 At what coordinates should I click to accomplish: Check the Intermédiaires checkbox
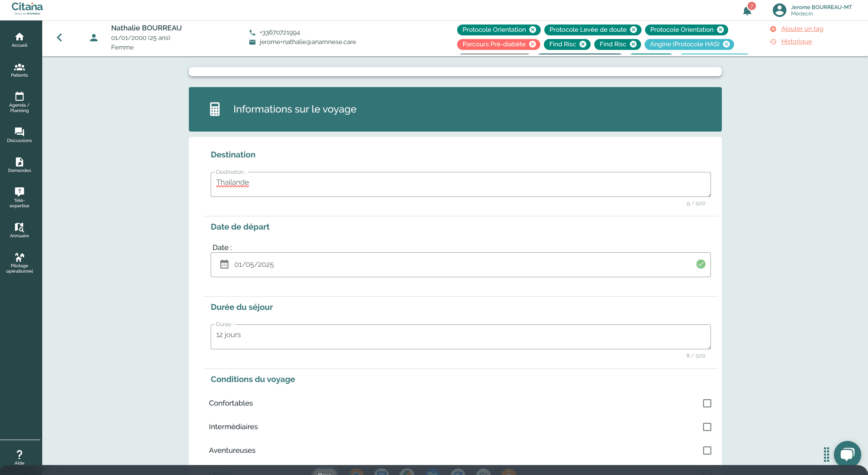click(707, 427)
